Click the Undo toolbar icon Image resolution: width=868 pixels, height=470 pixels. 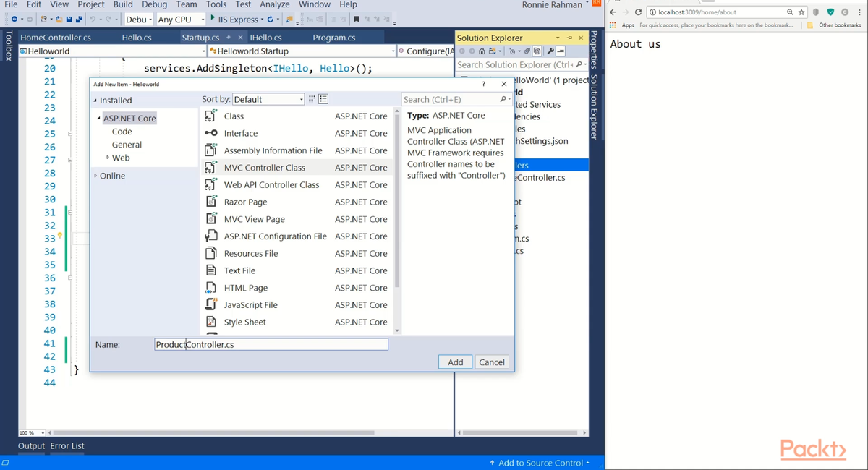click(x=94, y=20)
